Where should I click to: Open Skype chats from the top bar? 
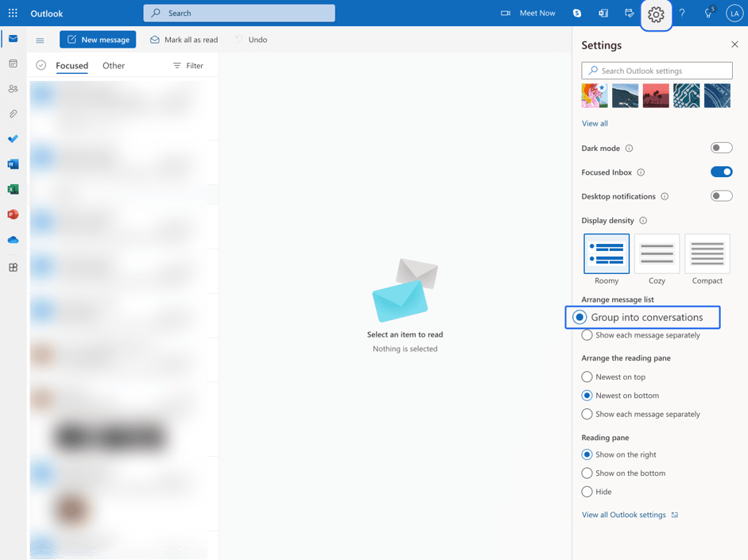[575, 13]
